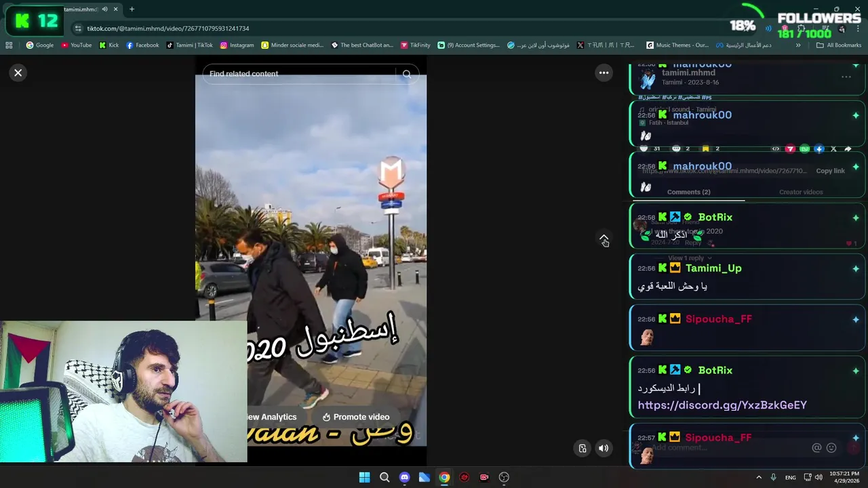Open the Instagram bookmark
Image resolution: width=868 pixels, height=488 pixels.
click(x=237, y=45)
